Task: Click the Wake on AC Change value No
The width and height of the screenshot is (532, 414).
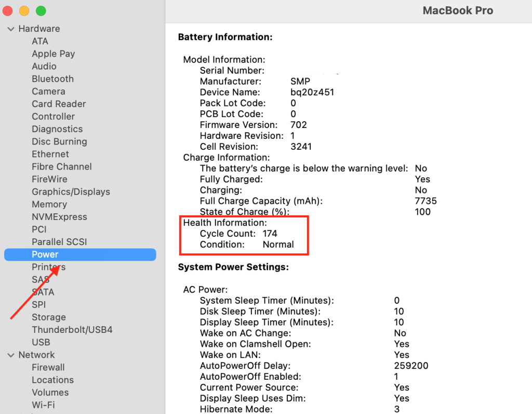Action: click(401, 333)
